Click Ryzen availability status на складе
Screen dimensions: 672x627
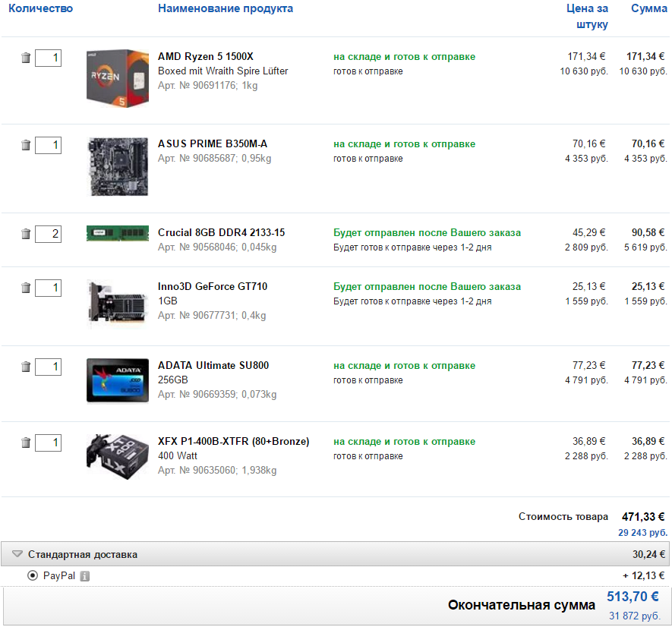pyautogui.click(x=405, y=57)
